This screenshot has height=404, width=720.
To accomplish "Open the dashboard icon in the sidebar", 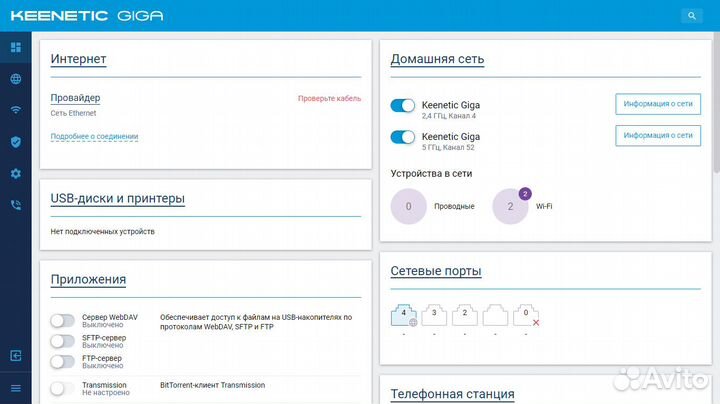I will pos(16,47).
